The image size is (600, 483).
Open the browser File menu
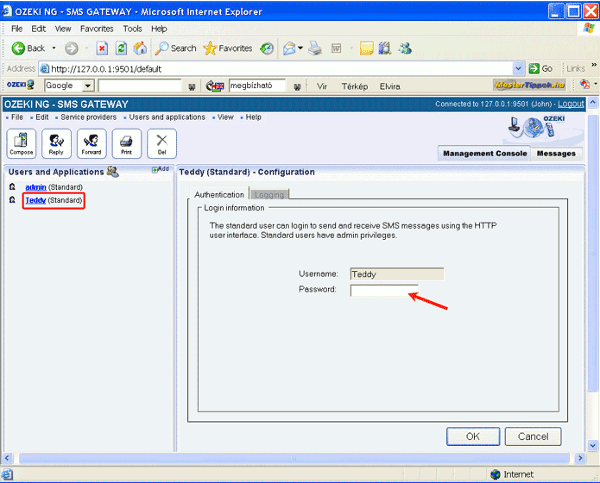[17, 29]
